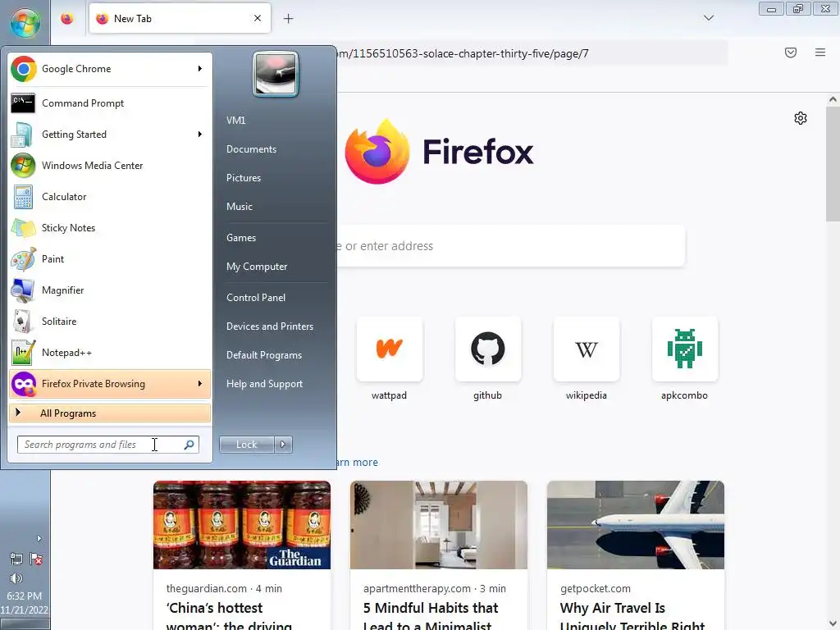The height and width of the screenshot is (630, 840).
Task: Open a new tab with plus button
Action: [288, 19]
